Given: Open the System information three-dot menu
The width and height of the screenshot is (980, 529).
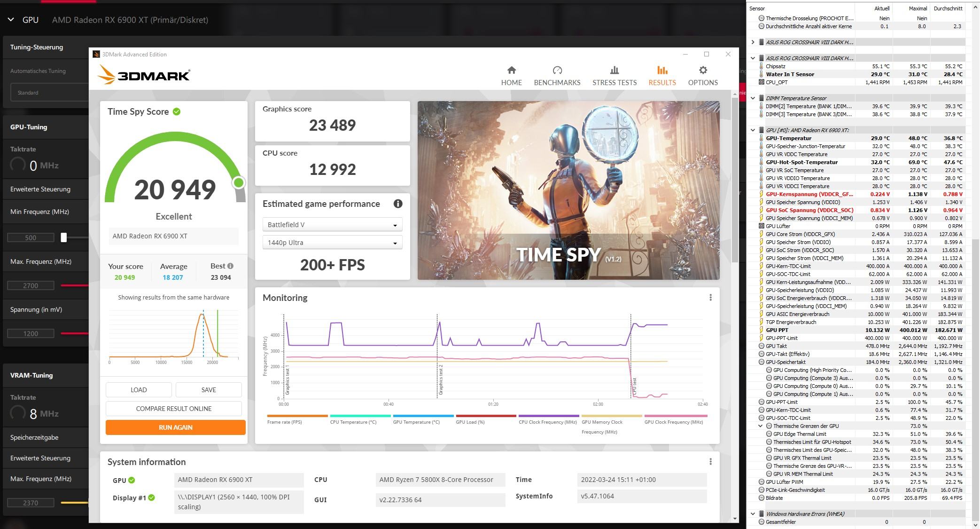Looking at the screenshot, I should (x=710, y=462).
